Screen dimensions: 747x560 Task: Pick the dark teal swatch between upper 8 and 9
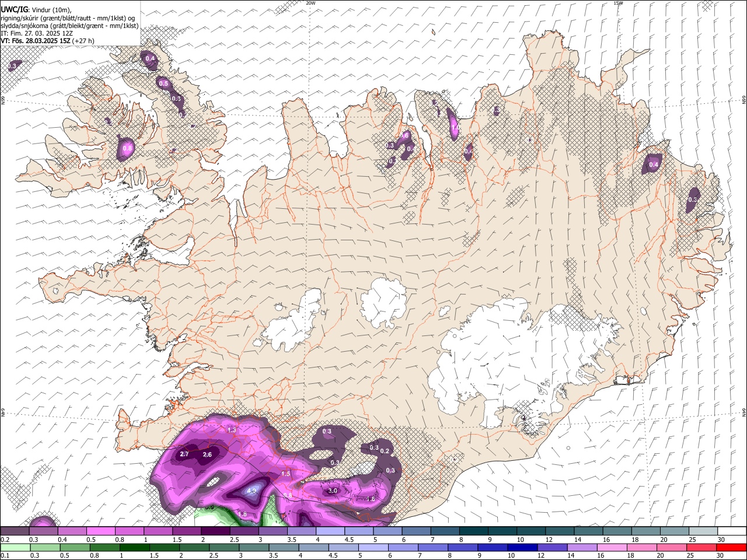473,531
